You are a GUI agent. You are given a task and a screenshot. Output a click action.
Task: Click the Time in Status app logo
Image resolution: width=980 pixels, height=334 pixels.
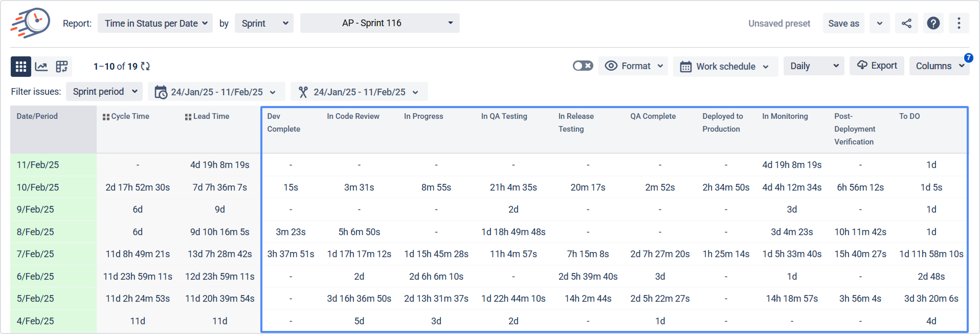click(x=30, y=23)
